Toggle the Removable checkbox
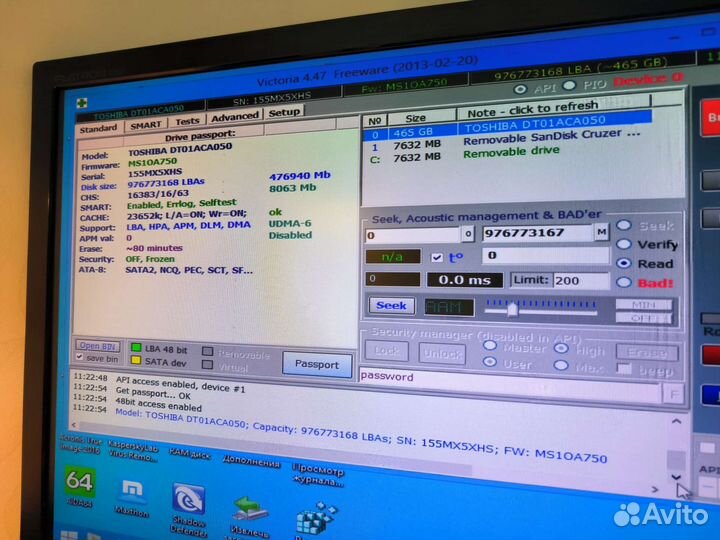This screenshot has width=720, height=540. (x=208, y=351)
